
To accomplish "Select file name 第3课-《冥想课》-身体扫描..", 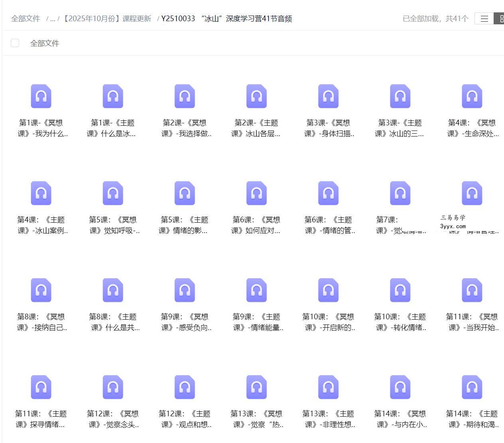I will 329,128.
